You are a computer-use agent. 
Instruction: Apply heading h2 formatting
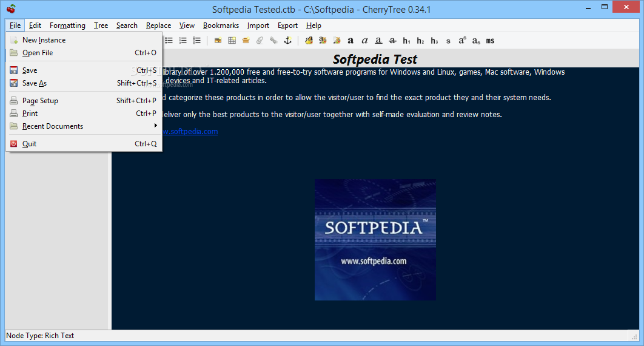(420, 40)
